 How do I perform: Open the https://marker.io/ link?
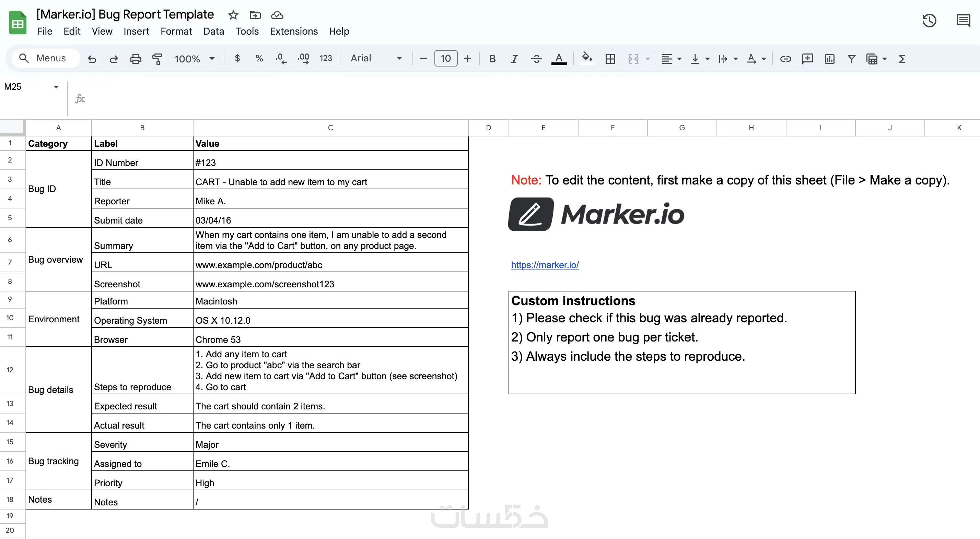[545, 265]
